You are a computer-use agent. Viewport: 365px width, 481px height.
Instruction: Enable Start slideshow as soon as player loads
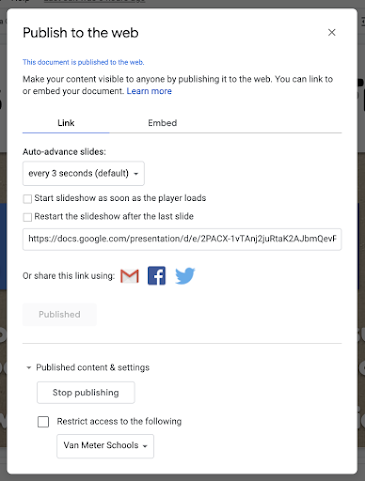(x=27, y=199)
